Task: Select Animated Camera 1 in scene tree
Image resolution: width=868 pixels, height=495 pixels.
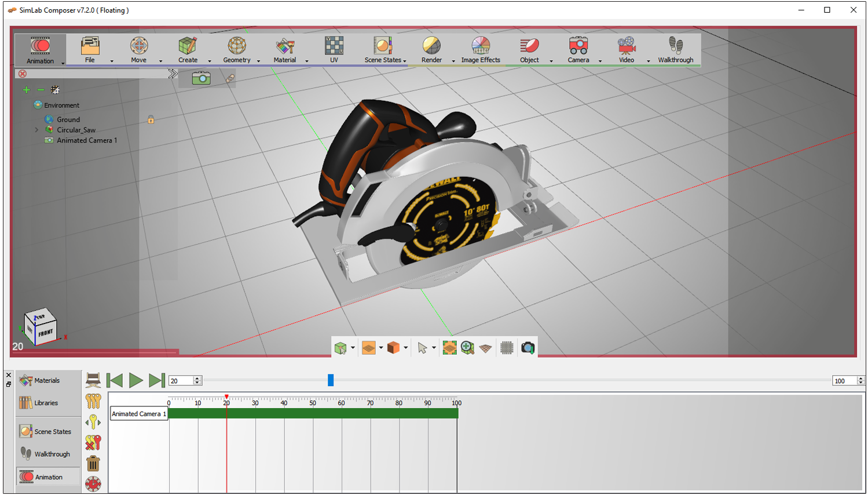Action: pyautogui.click(x=87, y=140)
